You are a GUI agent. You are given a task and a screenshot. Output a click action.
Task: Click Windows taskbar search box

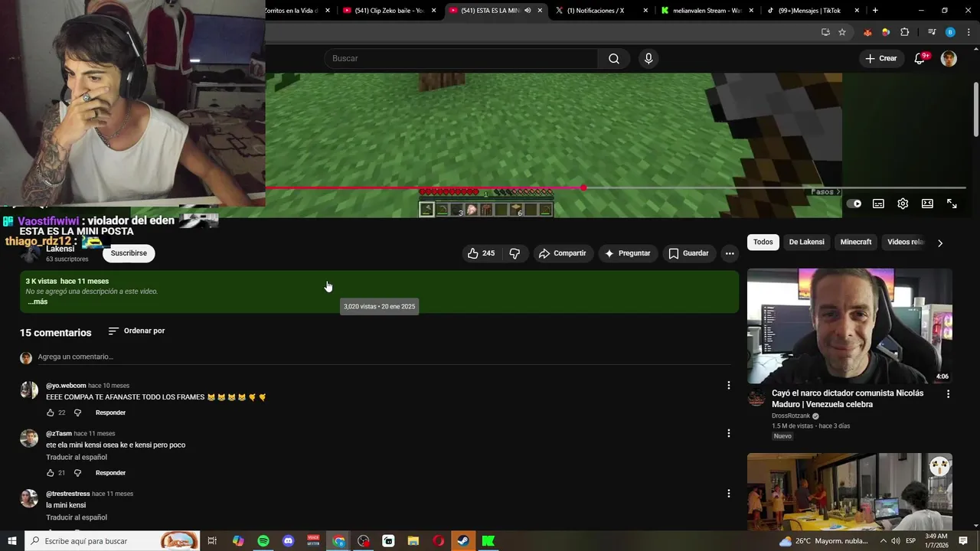pyautogui.click(x=112, y=541)
